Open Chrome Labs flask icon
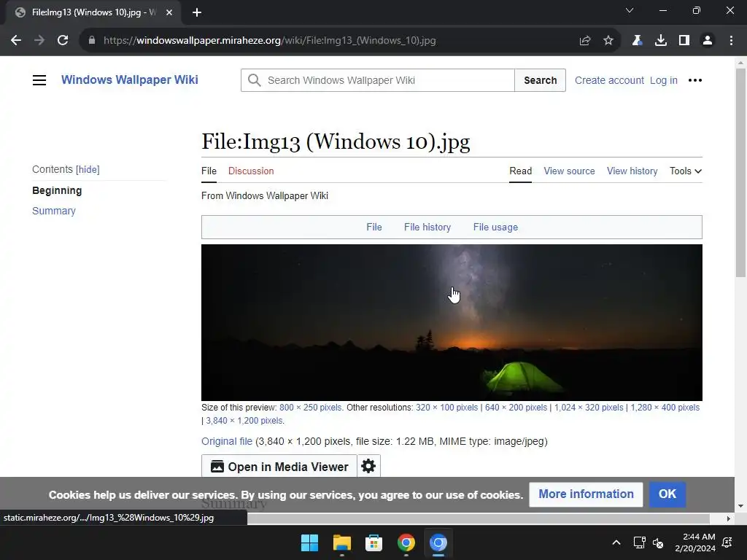Screen dimensions: 747x560 tap(637, 41)
